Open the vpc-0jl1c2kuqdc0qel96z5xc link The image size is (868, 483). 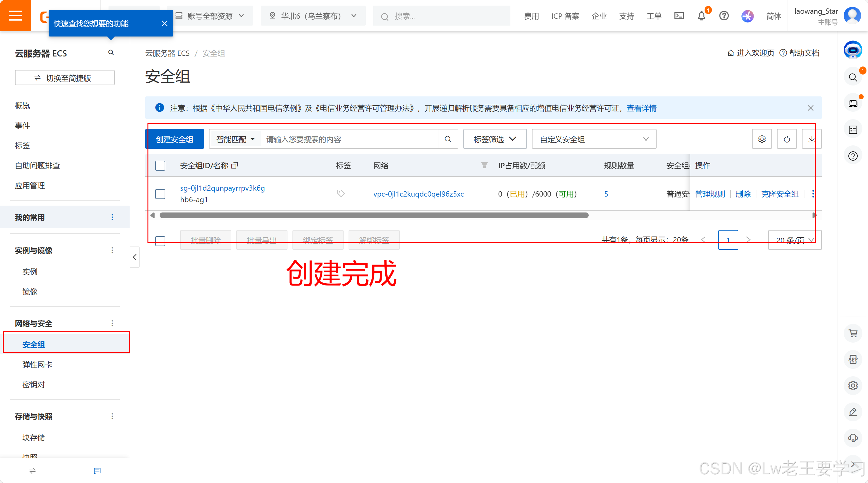(418, 194)
